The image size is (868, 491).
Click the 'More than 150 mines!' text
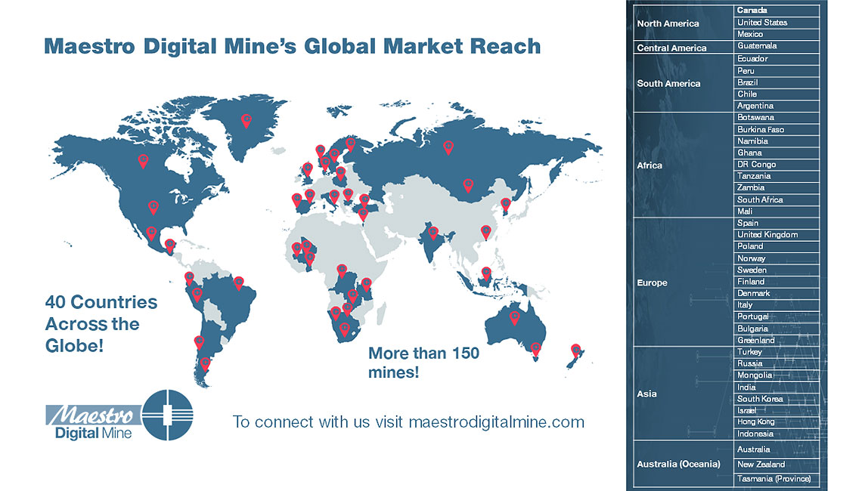[x=423, y=363]
